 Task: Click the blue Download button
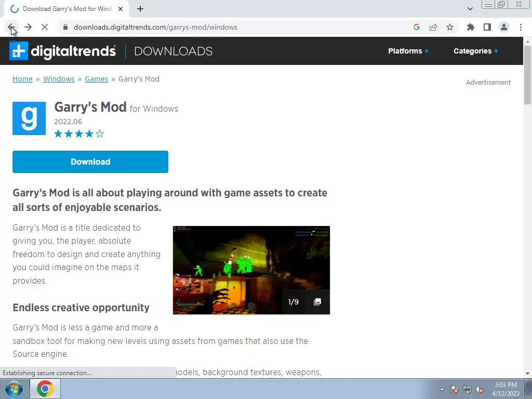[x=90, y=162]
